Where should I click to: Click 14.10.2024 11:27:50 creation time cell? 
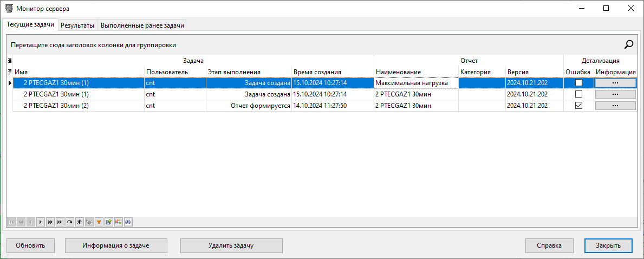(x=333, y=106)
